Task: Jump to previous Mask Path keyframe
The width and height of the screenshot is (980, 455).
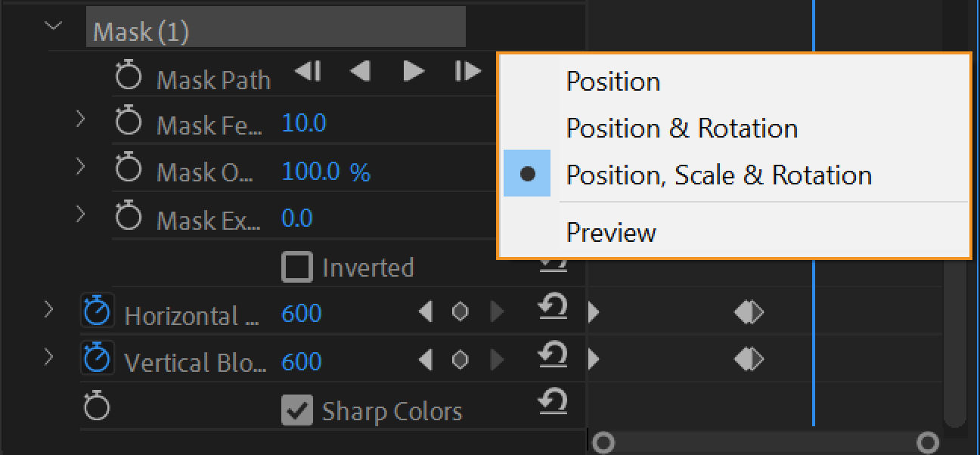Action: click(360, 70)
